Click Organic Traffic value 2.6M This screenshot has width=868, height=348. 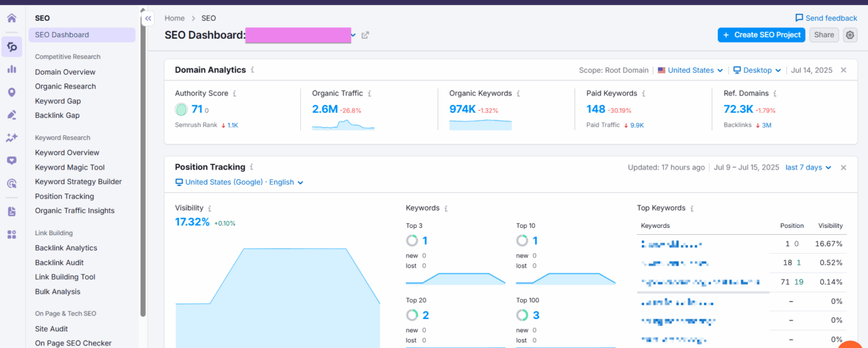pyautogui.click(x=325, y=109)
